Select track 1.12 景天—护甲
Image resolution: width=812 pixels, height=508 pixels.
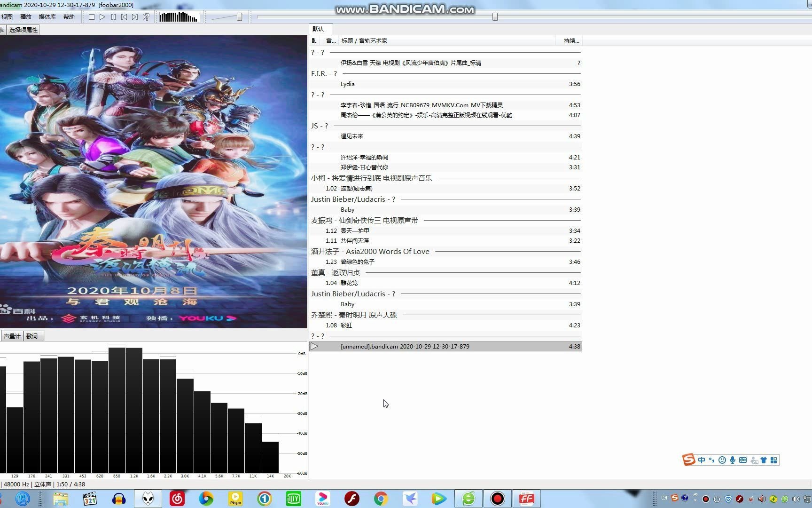[x=445, y=231]
